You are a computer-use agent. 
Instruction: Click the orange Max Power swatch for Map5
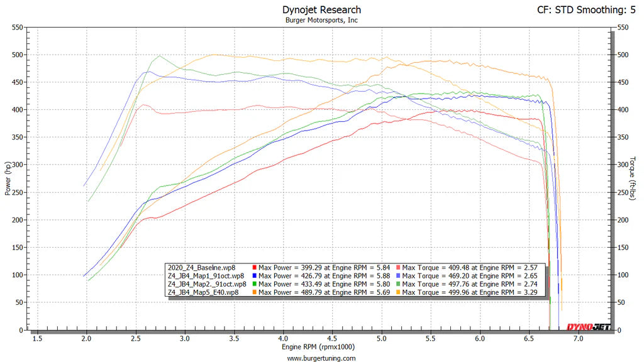coord(253,292)
